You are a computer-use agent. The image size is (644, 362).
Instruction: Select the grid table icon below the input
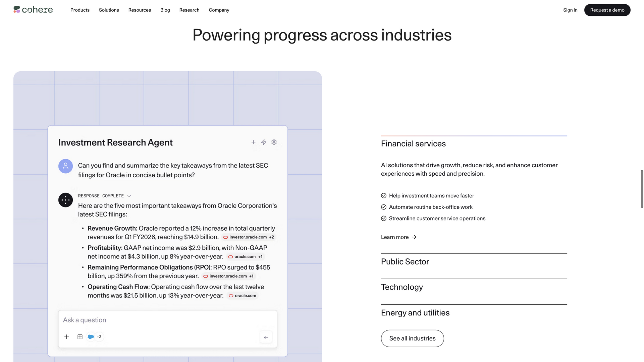80,337
